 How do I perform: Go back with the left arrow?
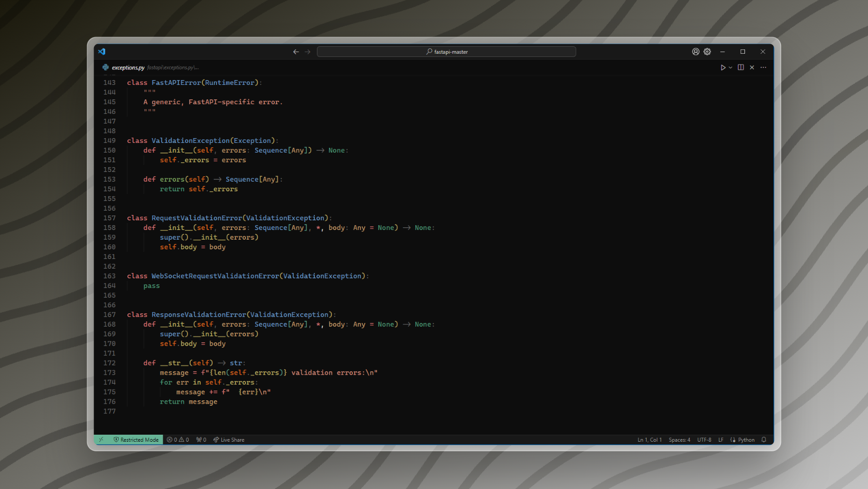point(296,52)
